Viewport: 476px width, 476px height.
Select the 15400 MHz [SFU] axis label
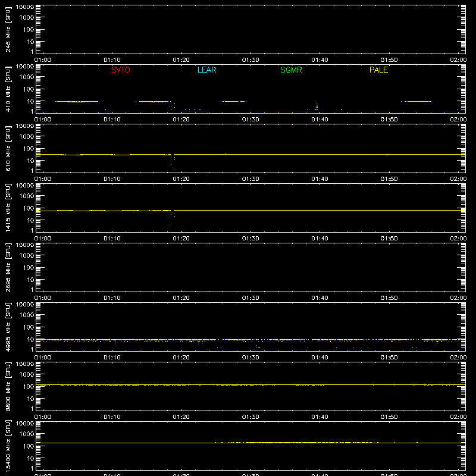(8, 446)
